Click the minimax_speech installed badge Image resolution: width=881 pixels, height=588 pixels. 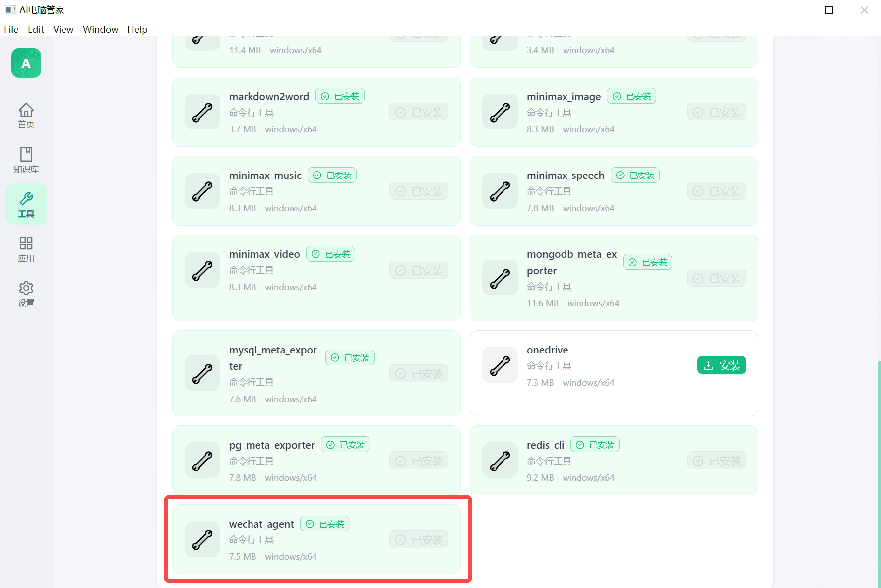[635, 176]
